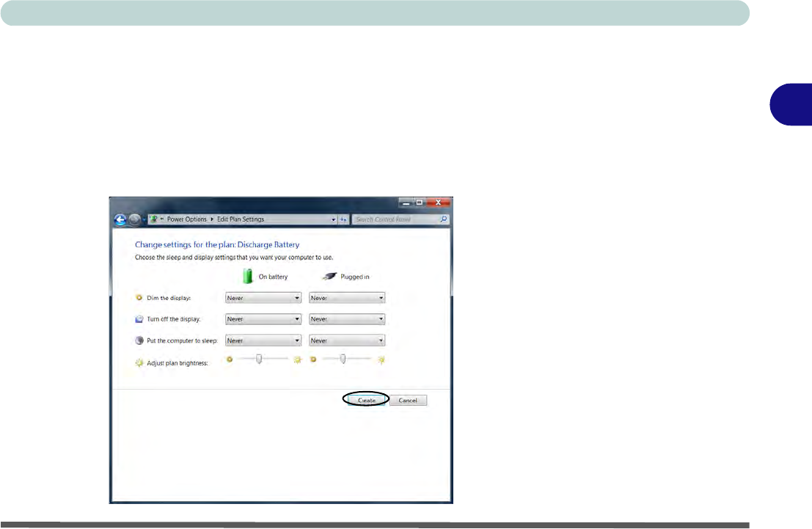Image resolution: width=812 pixels, height=529 pixels.
Task: Open Put the computer to sleep Plugged in dropdown
Action: tap(347, 340)
